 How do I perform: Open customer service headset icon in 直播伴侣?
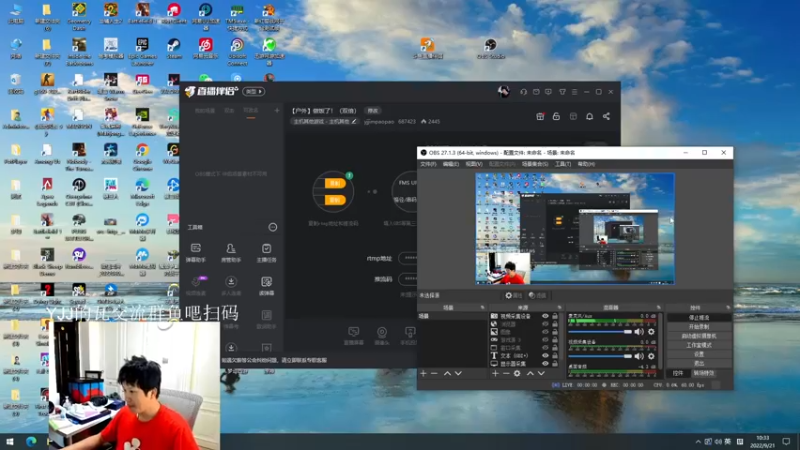click(523, 92)
